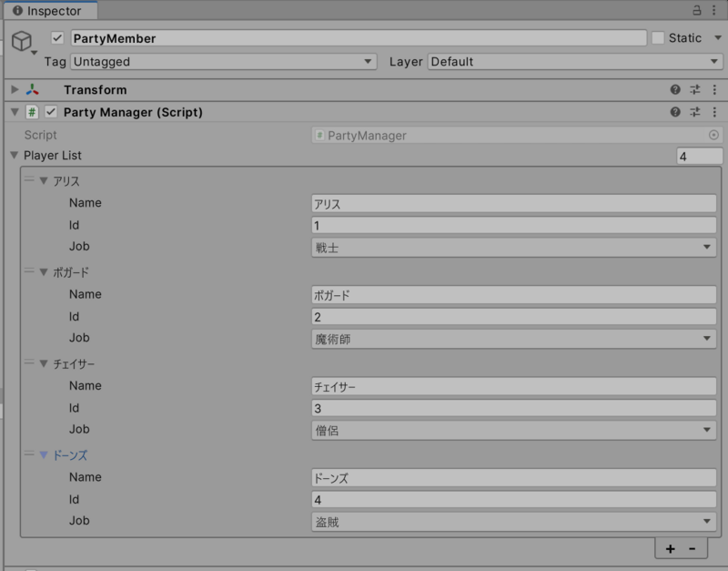Click the Player List label
This screenshot has width=728, height=571.
pyautogui.click(x=53, y=155)
